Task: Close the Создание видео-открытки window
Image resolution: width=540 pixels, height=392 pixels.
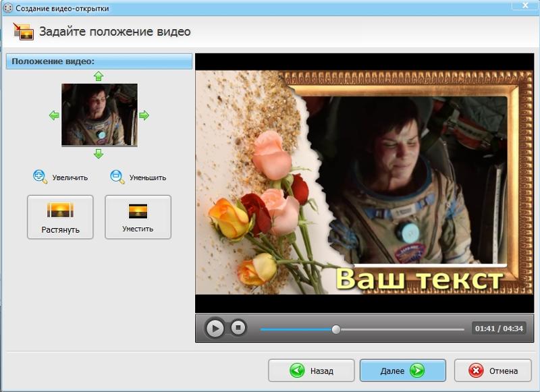Action: tap(525, 5)
